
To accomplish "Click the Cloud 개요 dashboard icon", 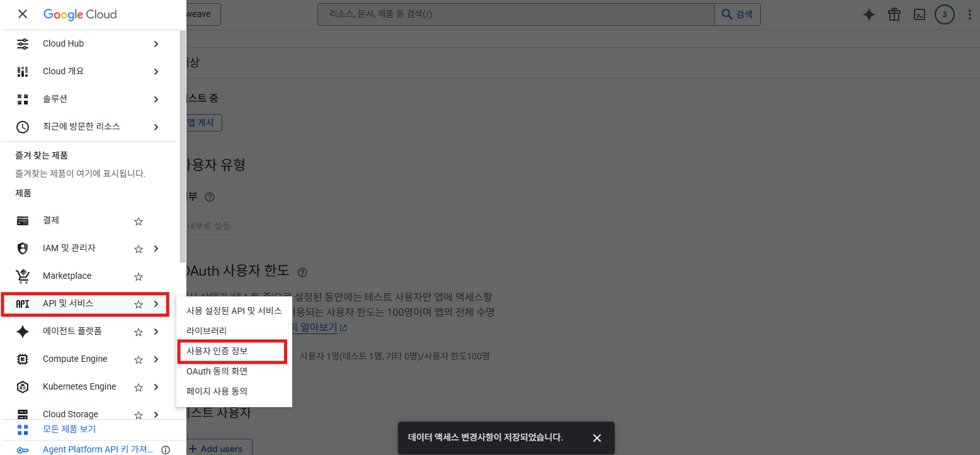I will click(23, 72).
